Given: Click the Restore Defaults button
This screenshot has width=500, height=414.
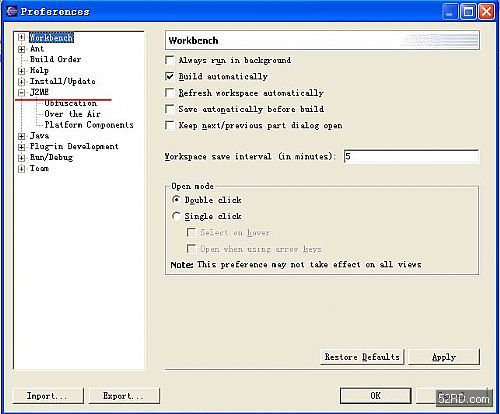Looking at the screenshot, I should (x=362, y=357).
